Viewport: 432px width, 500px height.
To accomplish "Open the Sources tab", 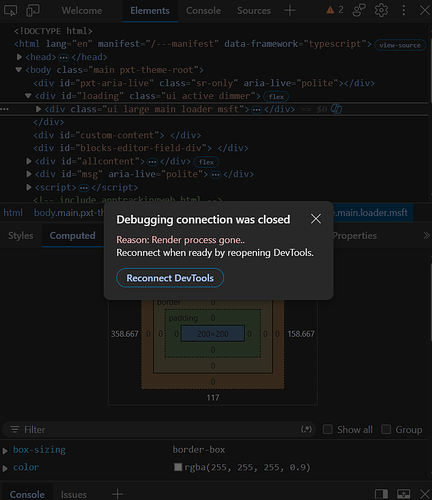I will click(x=254, y=11).
